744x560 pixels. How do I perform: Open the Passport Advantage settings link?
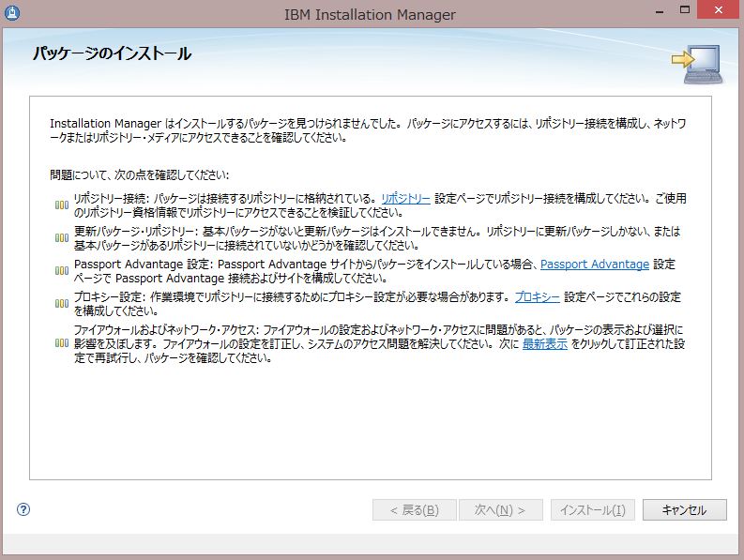pos(595,264)
